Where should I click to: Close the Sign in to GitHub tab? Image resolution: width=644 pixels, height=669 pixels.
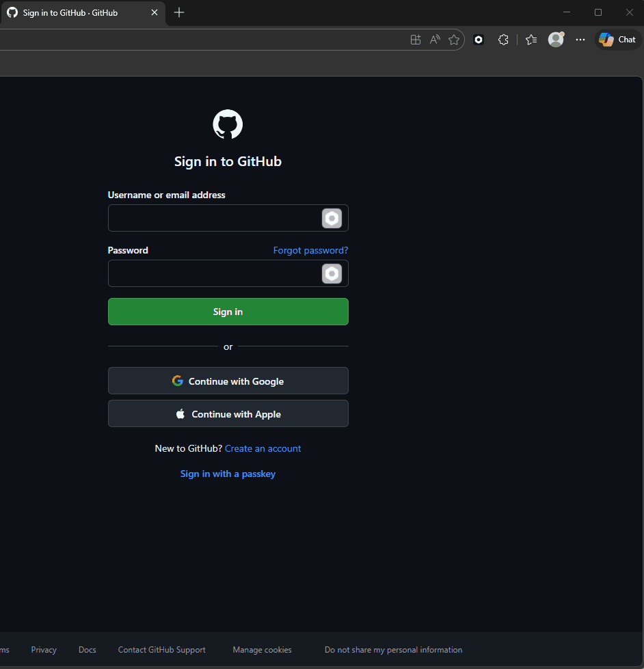coord(155,13)
